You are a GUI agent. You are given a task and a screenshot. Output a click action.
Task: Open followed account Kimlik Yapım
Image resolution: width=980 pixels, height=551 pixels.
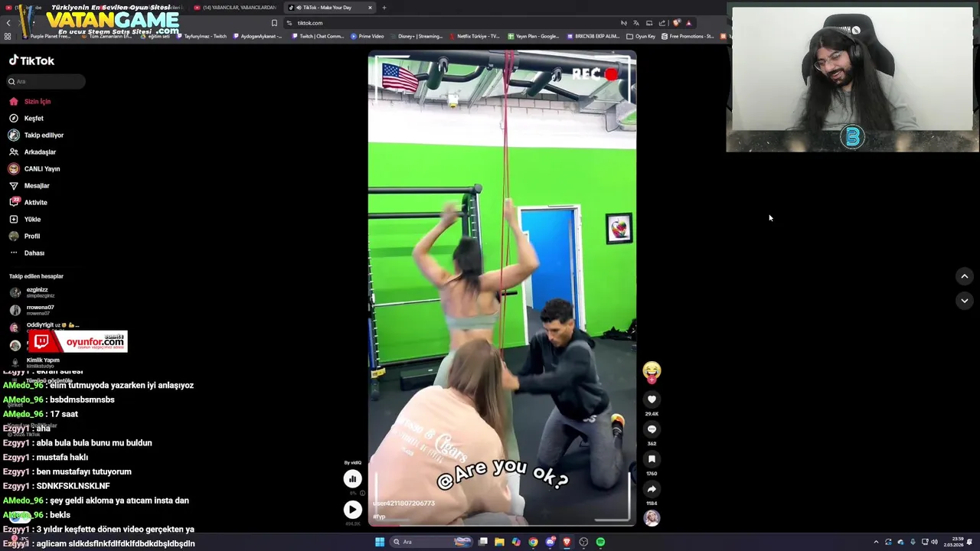coord(34,362)
